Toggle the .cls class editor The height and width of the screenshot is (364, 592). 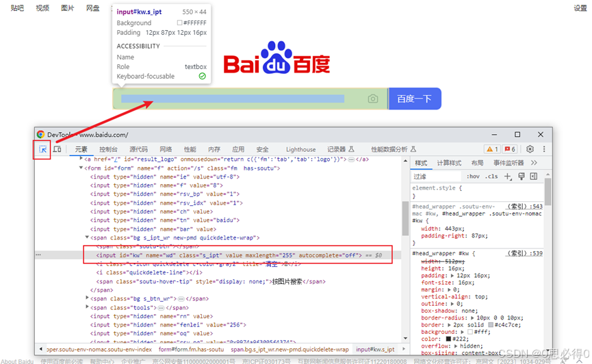[x=491, y=177]
